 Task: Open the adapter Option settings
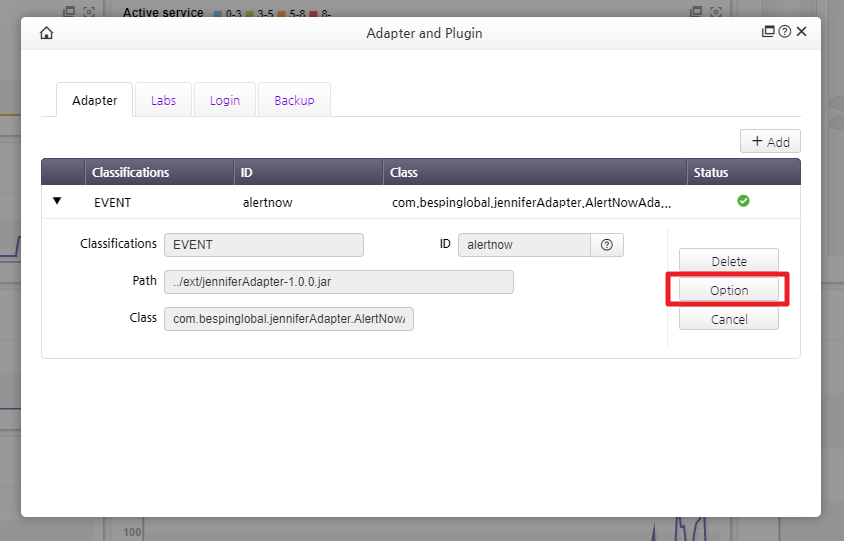pos(729,290)
